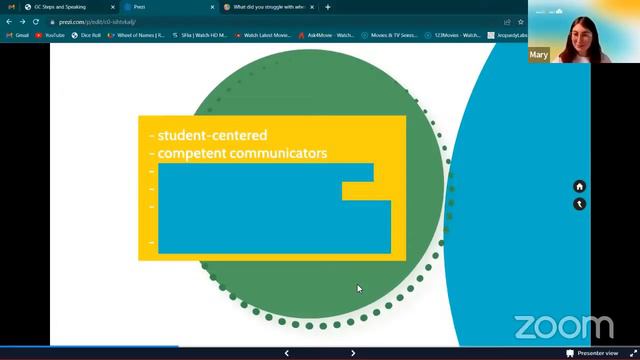This screenshot has width=640, height=360.
Task: Open 123Movies bookmark
Action: pos(453,36)
